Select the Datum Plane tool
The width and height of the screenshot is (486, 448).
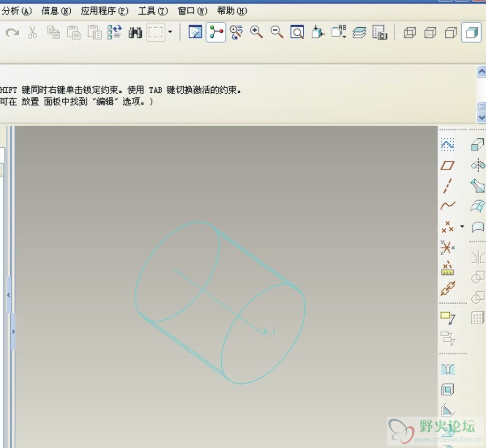[x=448, y=165]
